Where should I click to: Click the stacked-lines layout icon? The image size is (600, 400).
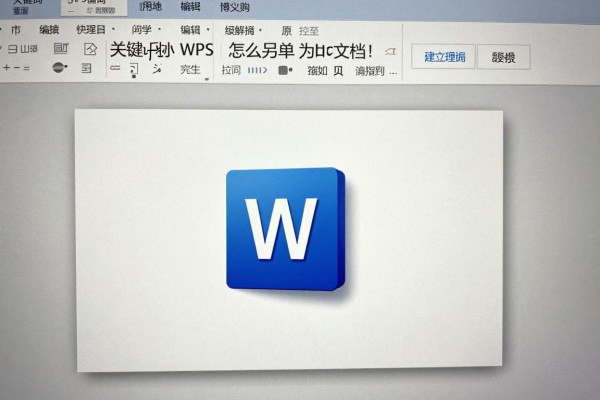(x=61, y=48)
